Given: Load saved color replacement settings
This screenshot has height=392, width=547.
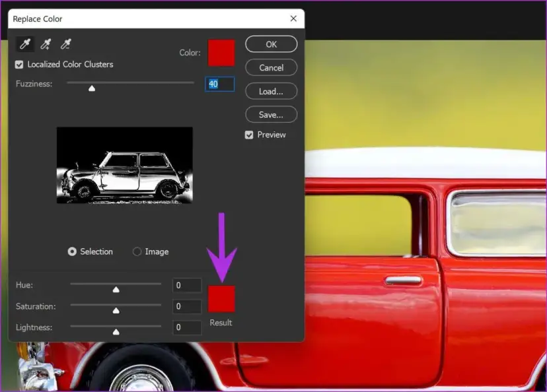Looking at the screenshot, I should pyautogui.click(x=271, y=91).
